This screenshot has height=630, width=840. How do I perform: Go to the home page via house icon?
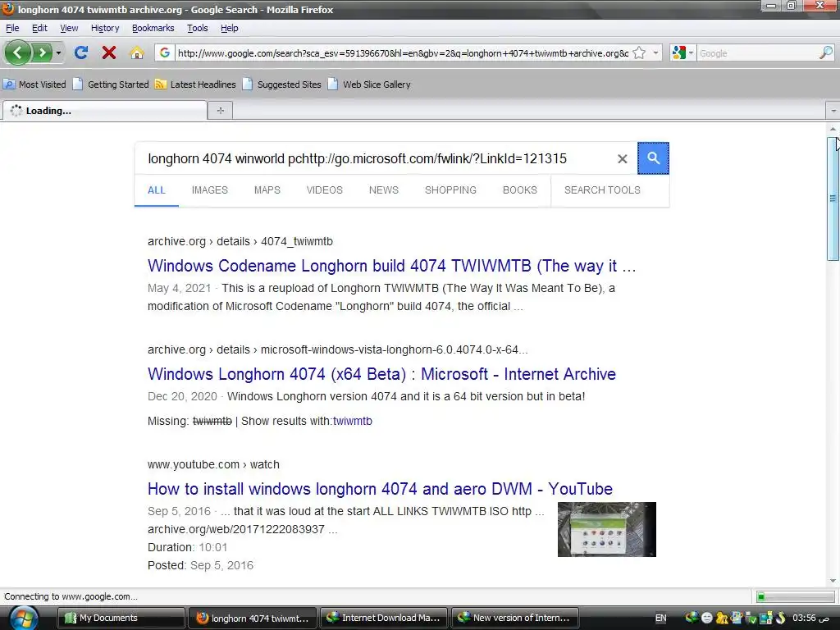pos(137,52)
